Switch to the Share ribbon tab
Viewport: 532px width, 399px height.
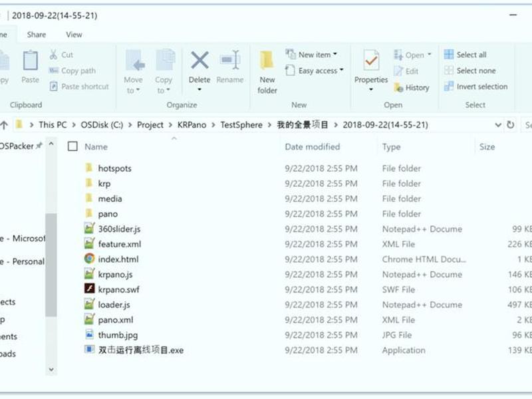37,35
